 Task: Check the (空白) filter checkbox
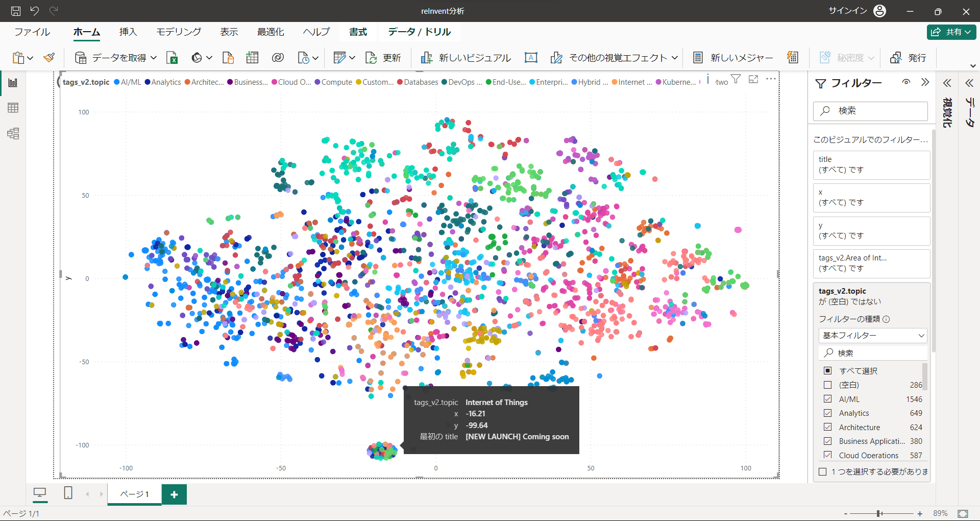point(828,385)
